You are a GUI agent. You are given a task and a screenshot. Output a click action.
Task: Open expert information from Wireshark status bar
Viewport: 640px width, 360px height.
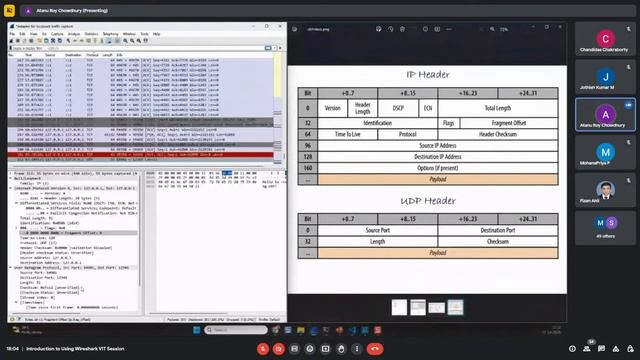tap(12, 319)
